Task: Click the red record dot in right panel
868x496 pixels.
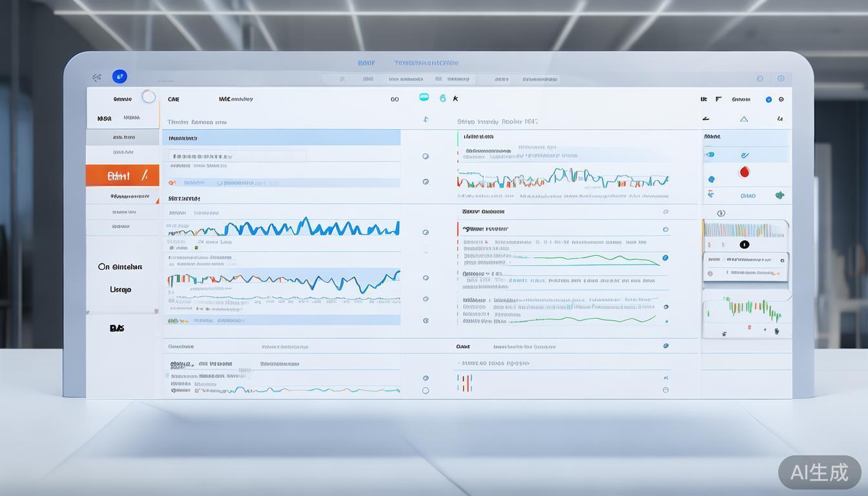Action: point(744,172)
